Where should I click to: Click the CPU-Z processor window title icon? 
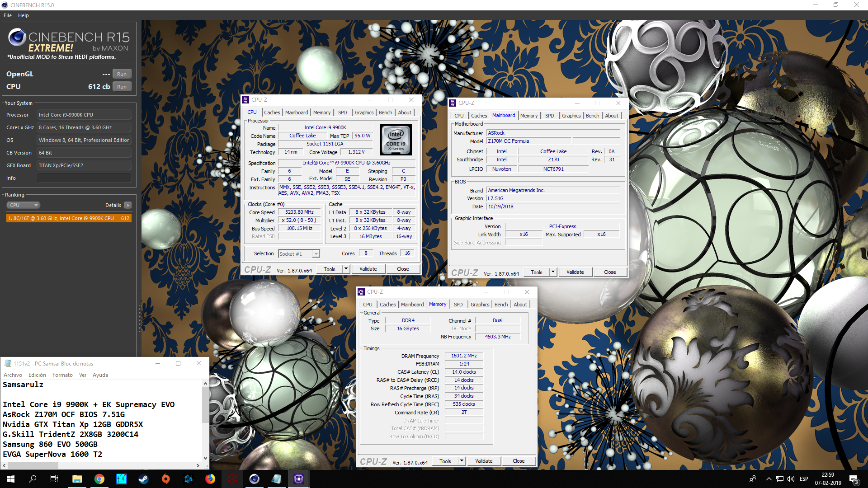point(245,100)
